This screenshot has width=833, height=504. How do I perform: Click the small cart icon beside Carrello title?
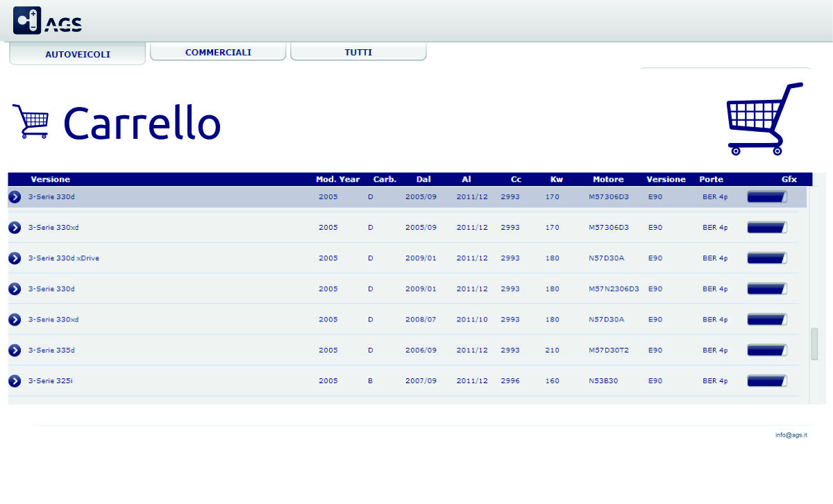pyautogui.click(x=31, y=122)
